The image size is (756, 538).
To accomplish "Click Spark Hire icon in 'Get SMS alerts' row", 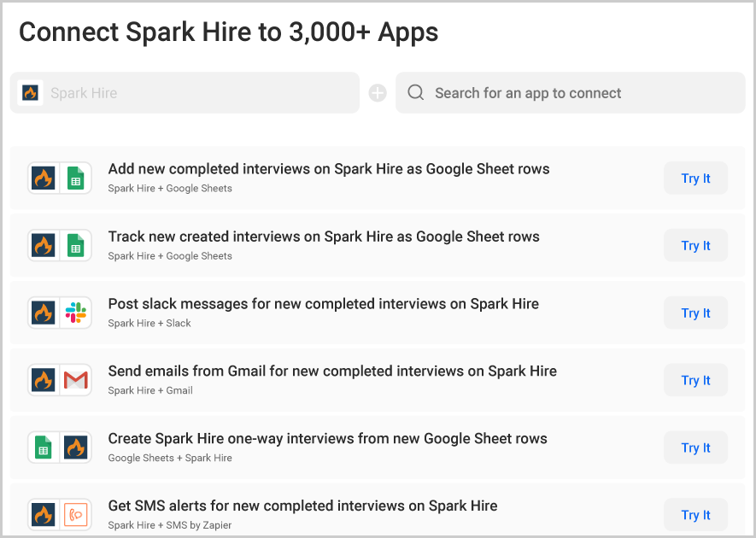I will (x=44, y=515).
